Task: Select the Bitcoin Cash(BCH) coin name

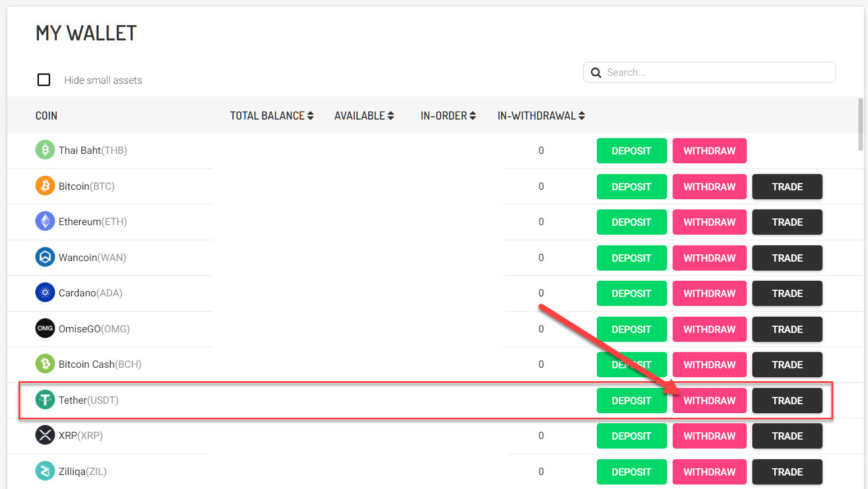Action: coord(100,364)
